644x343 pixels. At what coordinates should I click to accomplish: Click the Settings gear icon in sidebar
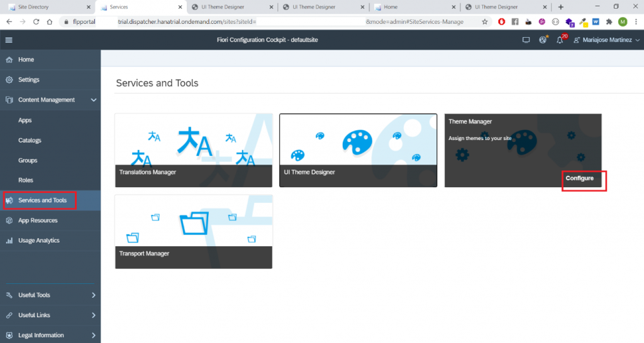pos(9,80)
